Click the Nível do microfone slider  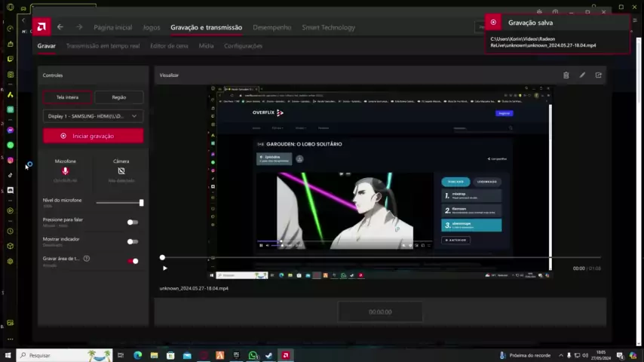click(x=119, y=203)
